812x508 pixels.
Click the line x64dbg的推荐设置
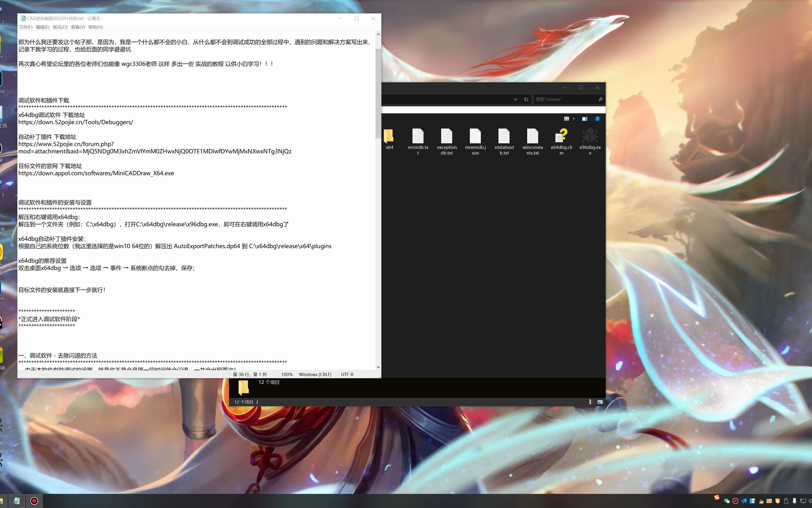(42, 261)
